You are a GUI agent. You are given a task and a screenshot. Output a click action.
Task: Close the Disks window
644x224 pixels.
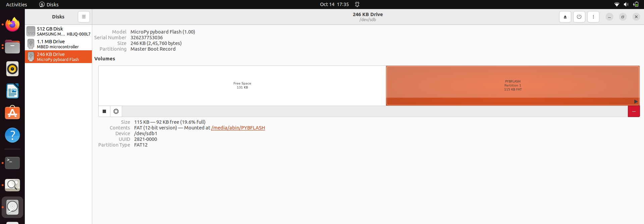[x=636, y=17]
